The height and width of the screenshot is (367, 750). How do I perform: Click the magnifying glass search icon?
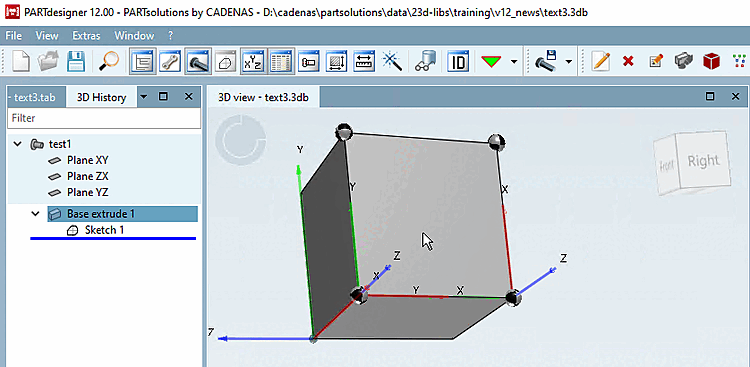[x=109, y=61]
